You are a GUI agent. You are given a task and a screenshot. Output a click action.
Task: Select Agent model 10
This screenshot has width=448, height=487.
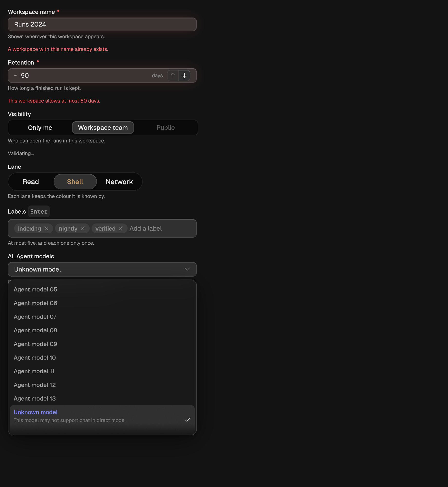point(102,358)
